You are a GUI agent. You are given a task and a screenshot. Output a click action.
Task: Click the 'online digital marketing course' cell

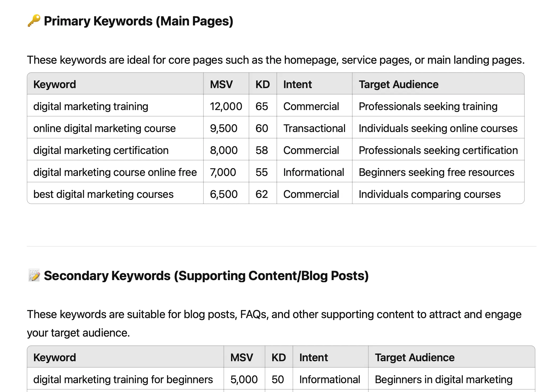click(104, 129)
